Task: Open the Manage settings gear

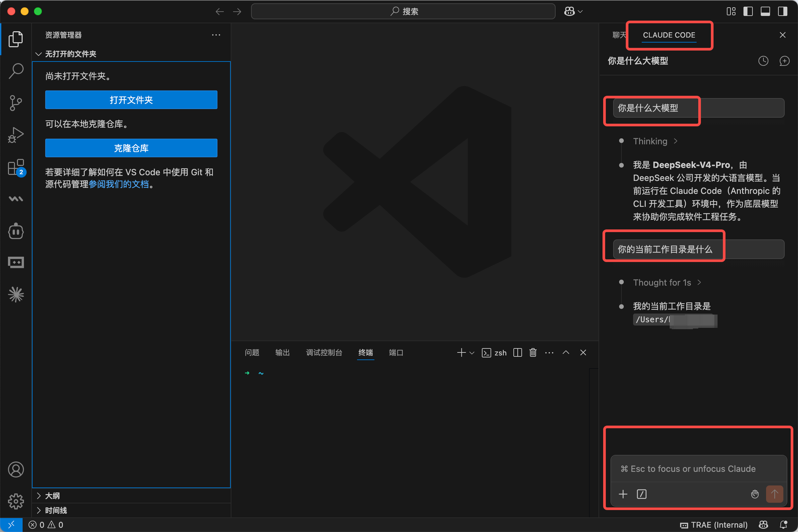Action: [x=16, y=501]
